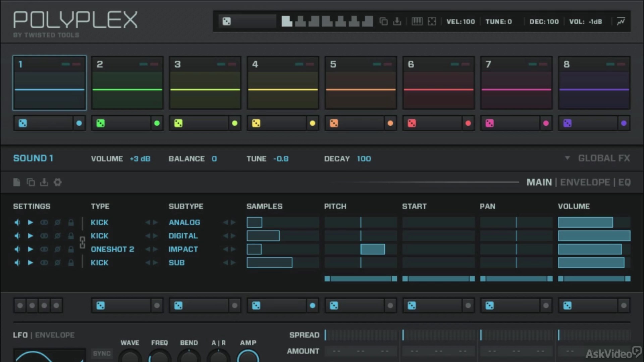644x362 pixels.
Task: Open Sound 1 settings gear icon
Action: [58, 182]
